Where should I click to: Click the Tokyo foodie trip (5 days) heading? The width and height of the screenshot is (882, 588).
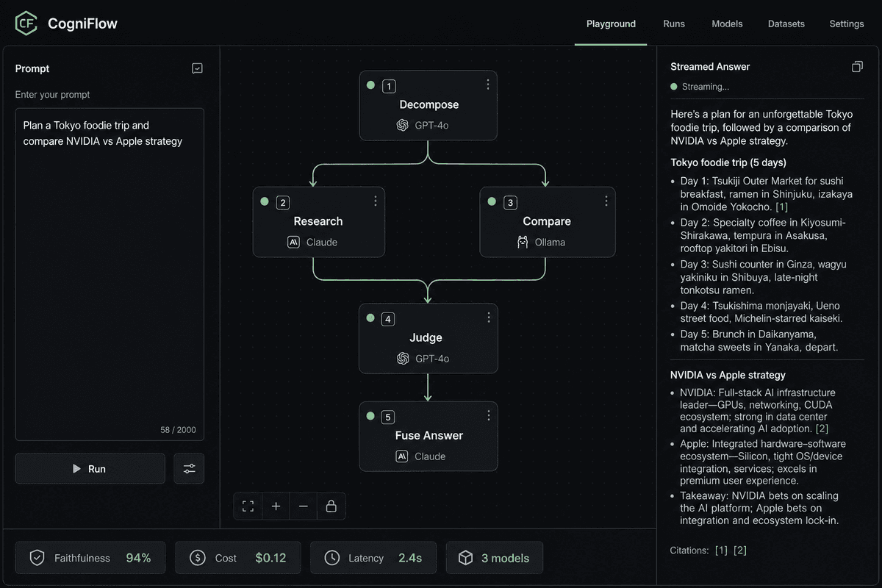coord(728,162)
